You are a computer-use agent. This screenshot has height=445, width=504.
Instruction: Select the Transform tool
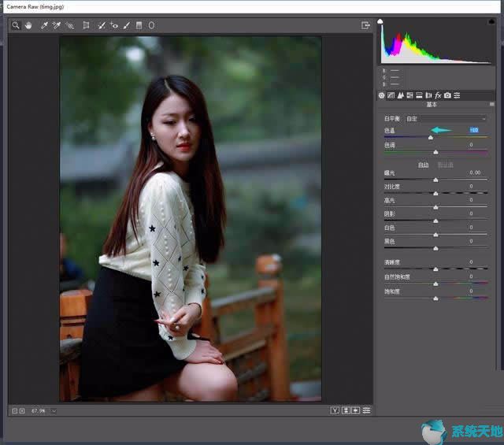click(x=86, y=25)
